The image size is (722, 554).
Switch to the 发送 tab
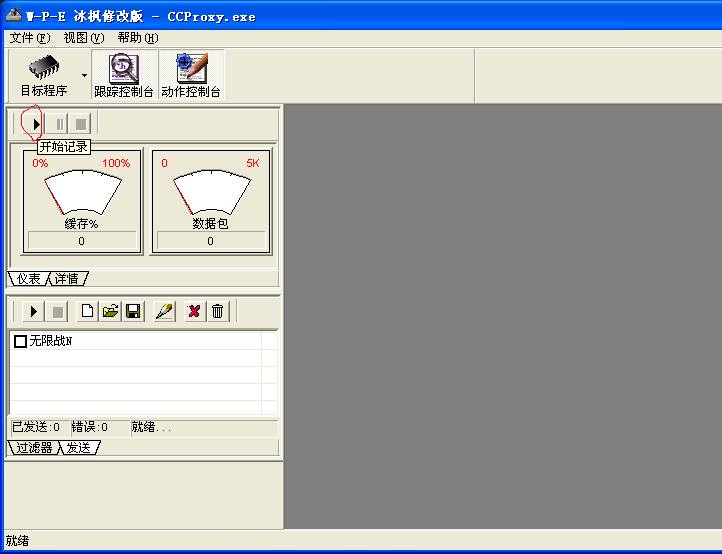pyautogui.click(x=79, y=448)
